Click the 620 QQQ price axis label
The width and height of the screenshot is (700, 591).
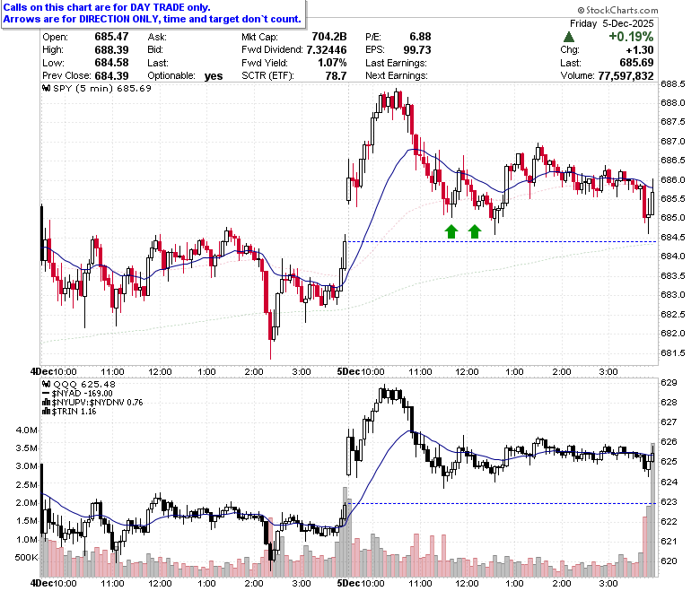point(669,561)
